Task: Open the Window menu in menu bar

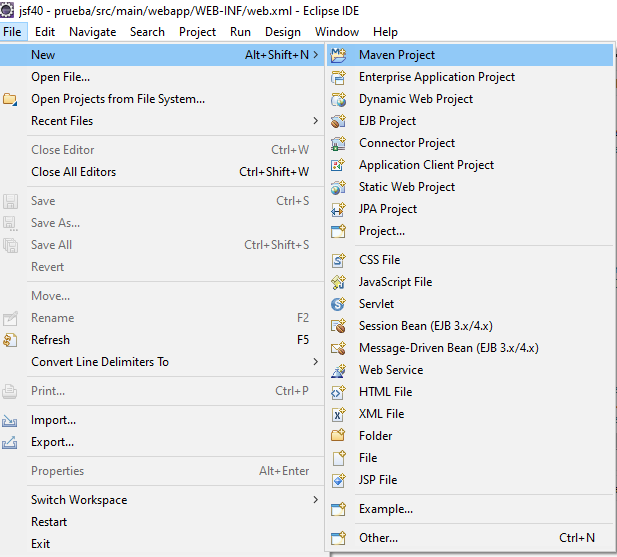Action: coord(336,31)
